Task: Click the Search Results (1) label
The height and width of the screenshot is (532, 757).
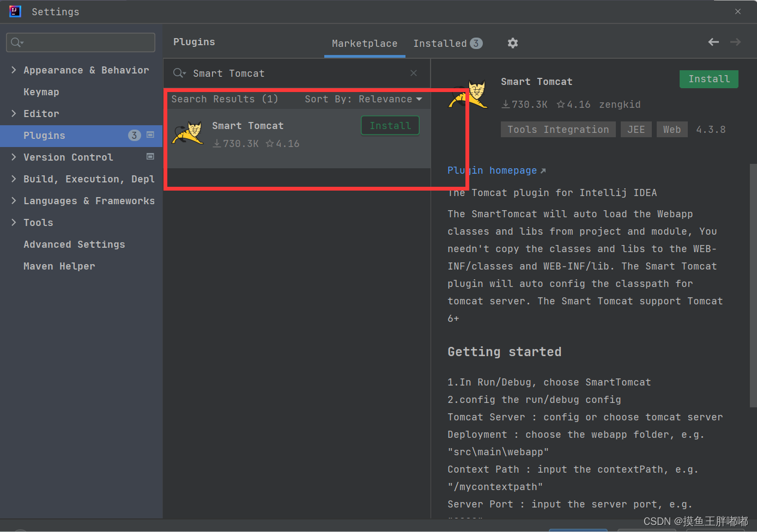Action: click(225, 99)
